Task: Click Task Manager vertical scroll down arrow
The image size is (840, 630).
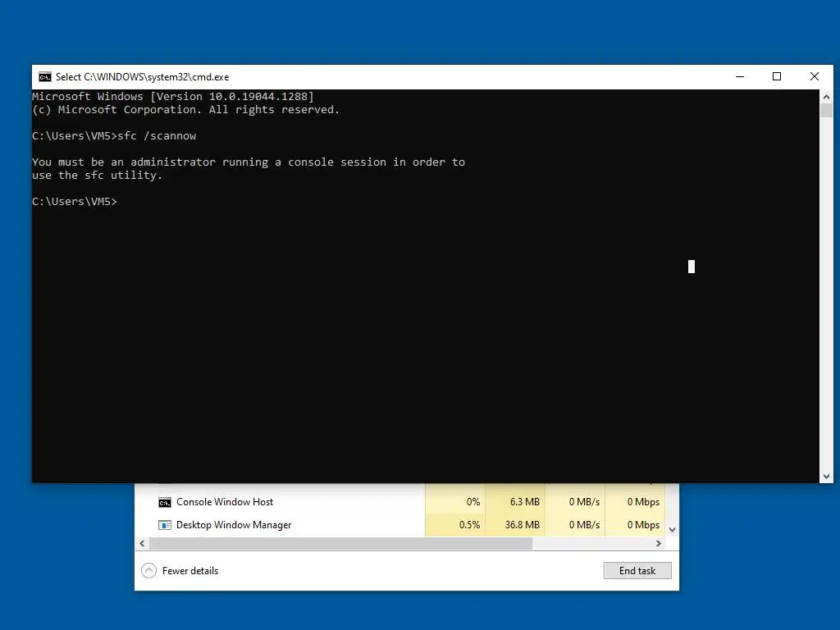Action: click(673, 530)
